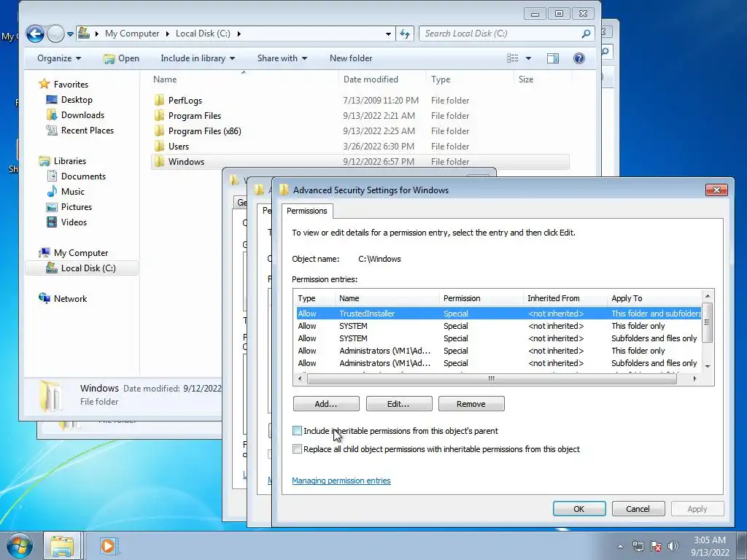The image size is (747, 560).
Task: Open Downloads in the Favorites list
Action: 82,114
